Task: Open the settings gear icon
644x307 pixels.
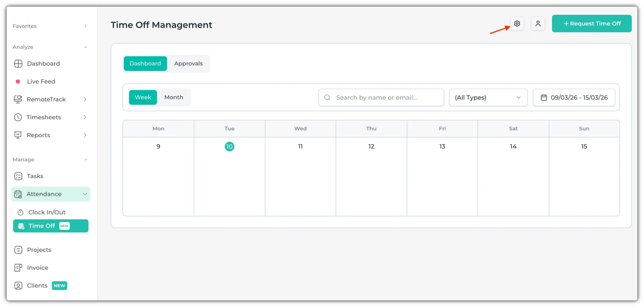Action: coord(517,24)
